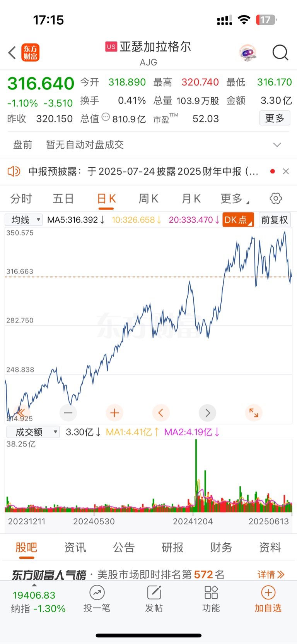Open the 均线 indicator dropdown
The image size is (297, 644).
24,220
